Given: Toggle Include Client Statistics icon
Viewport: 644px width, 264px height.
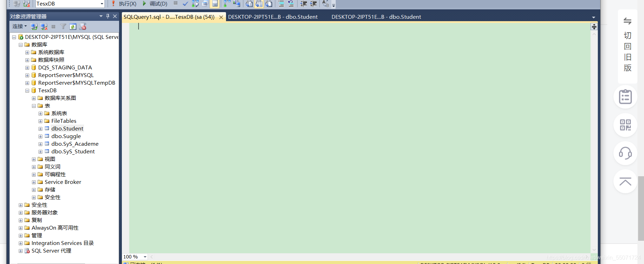Looking at the screenshot, I should pos(237,4).
